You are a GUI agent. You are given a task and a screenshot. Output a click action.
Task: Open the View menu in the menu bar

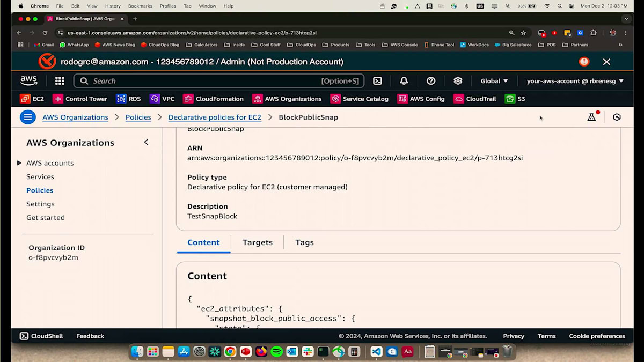pos(92,6)
